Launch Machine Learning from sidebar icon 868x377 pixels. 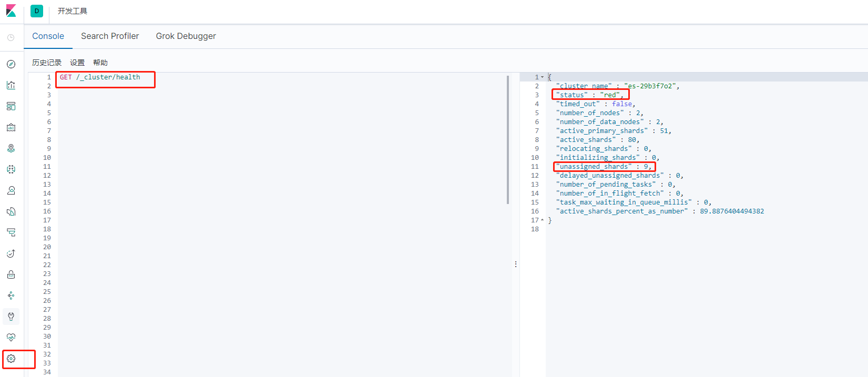coord(11,169)
